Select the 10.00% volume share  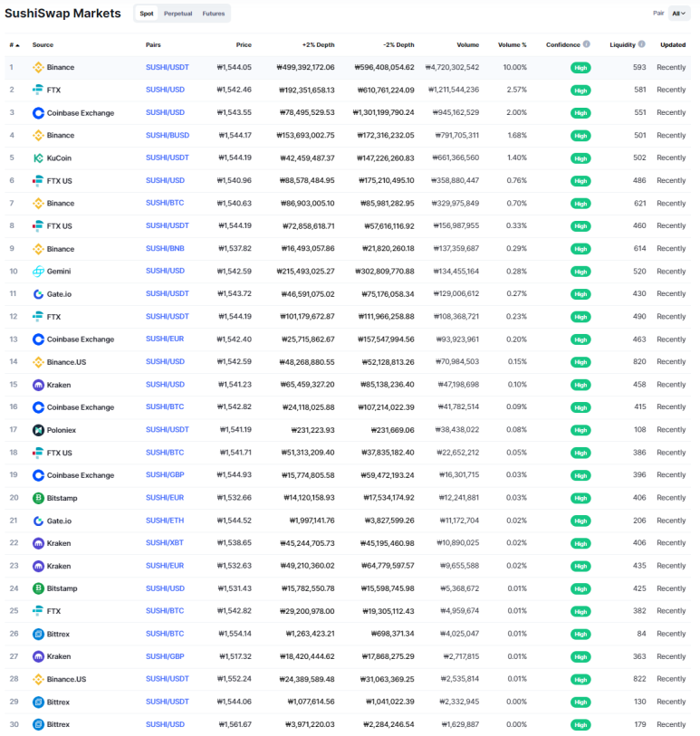point(515,68)
